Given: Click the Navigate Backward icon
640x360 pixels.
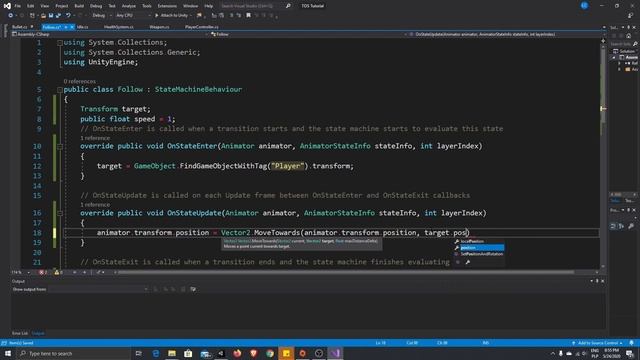Looking at the screenshot, I should (x=10, y=16).
